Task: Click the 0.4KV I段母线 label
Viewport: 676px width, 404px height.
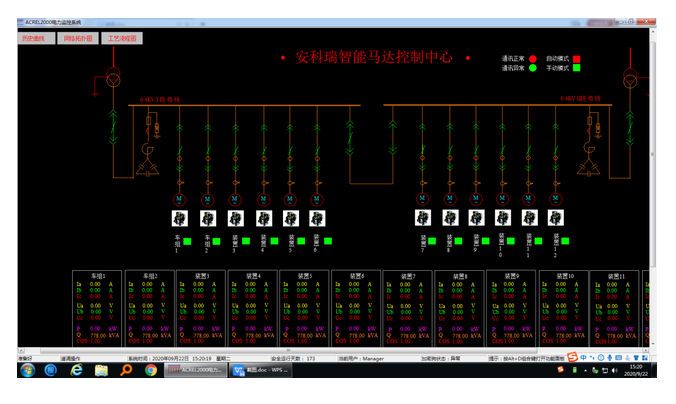Action: (160, 100)
